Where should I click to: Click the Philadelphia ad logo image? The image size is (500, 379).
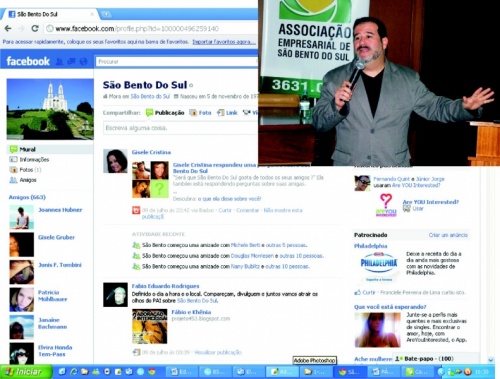pyautogui.click(x=379, y=266)
